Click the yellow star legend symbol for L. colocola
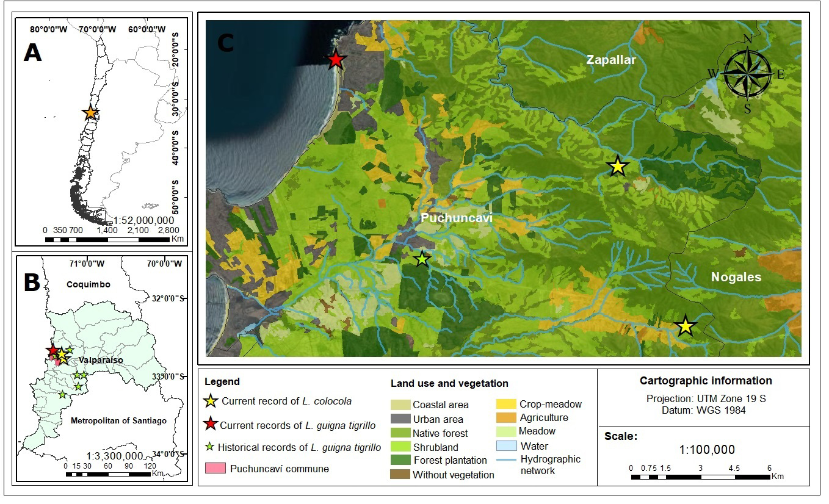829x504 pixels. click(211, 401)
